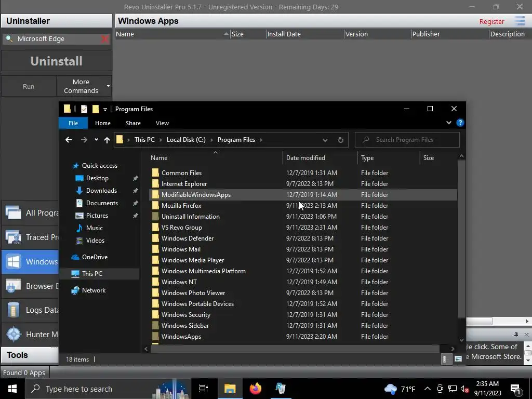Activate Hunter Mode icon in sidebar
Image resolution: width=532 pixels, height=399 pixels.
pyautogui.click(x=14, y=334)
